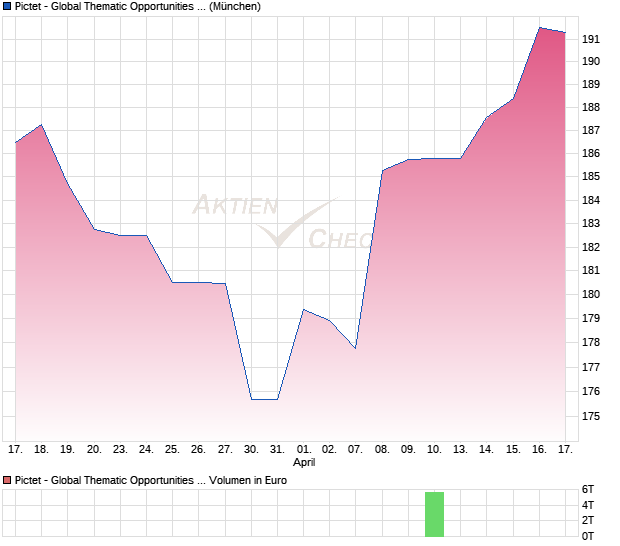This screenshot has width=620, height=546.
Task: Click the red legend square beside Volumen in Euro
Action: (x=7, y=480)
